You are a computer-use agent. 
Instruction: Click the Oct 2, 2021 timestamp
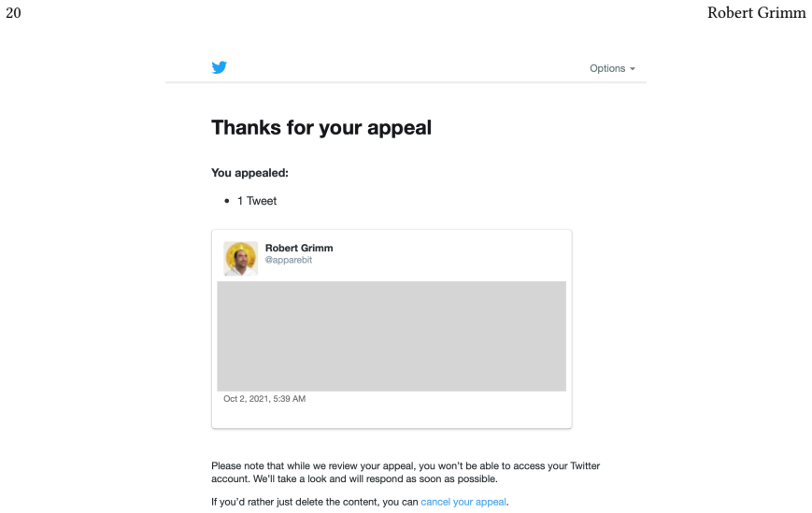pos(264,399)
